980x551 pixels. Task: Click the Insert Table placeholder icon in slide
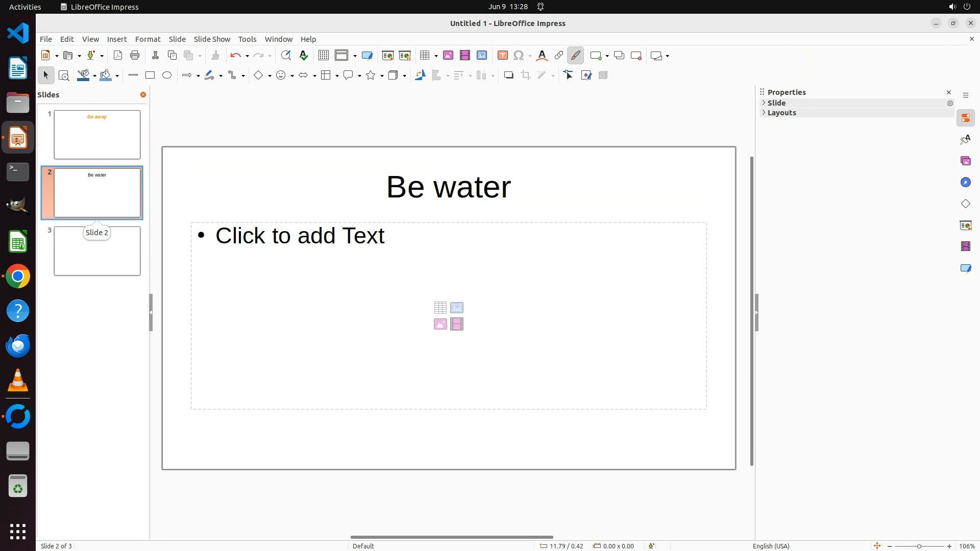(440, 308)
